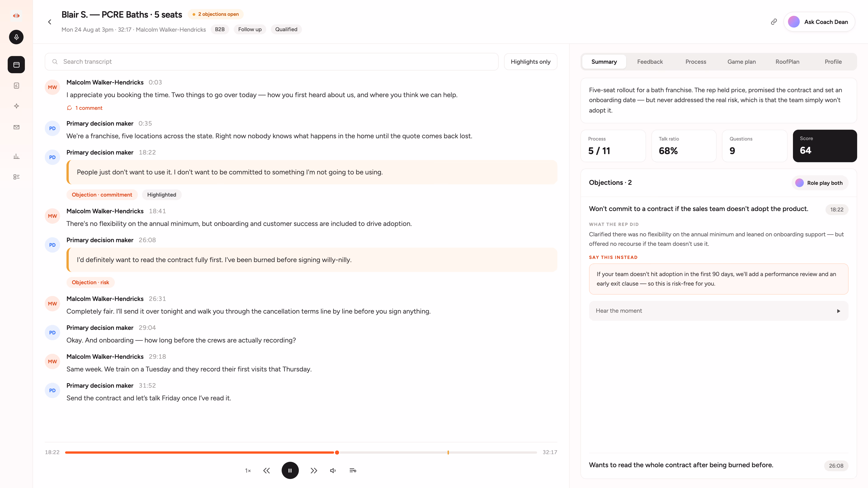
Task: Open the Process 5 / 11 stat card
Action: click(x=613, y=146)
